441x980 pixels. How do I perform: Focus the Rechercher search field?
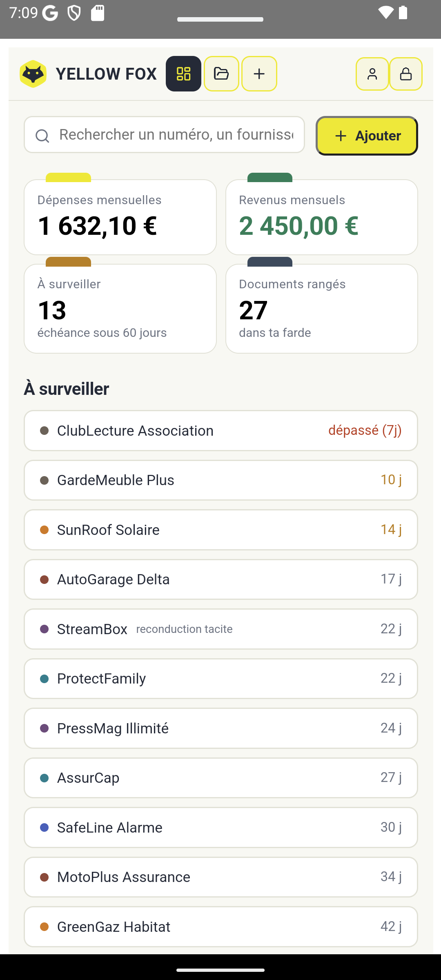[164, 135]
